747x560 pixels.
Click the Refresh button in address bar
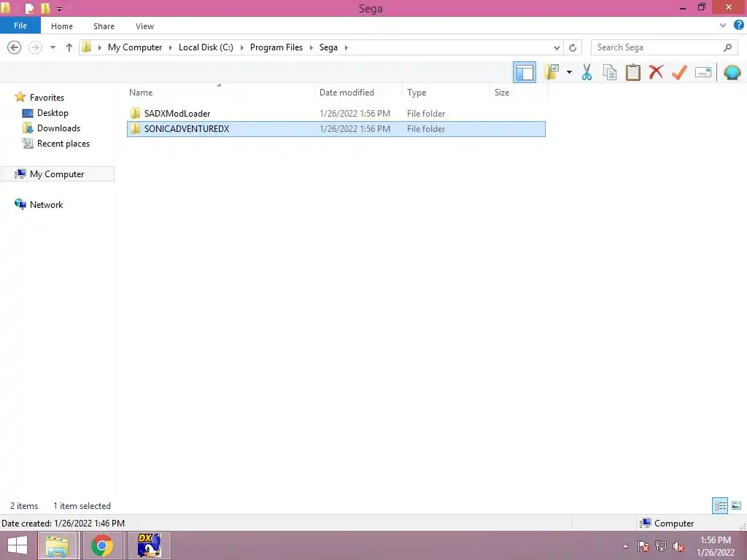point(573,47)
